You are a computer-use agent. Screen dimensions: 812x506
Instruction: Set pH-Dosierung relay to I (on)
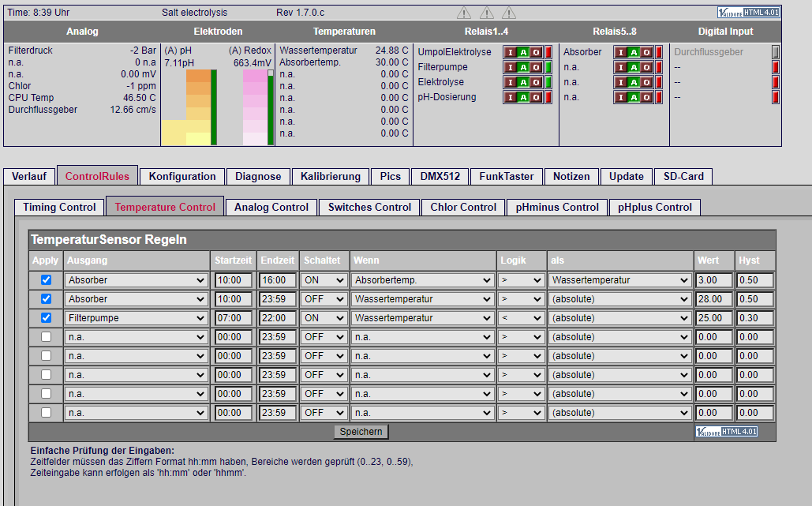pos(511,97)
